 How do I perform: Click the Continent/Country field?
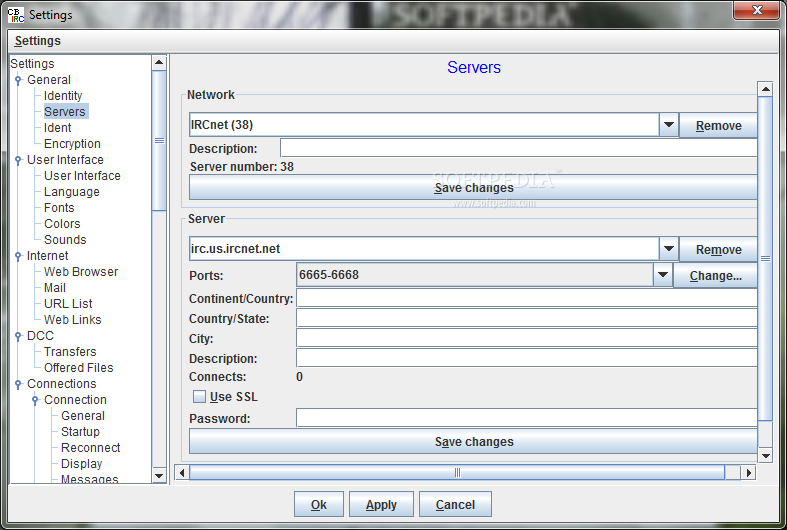(x=527, y=298)
